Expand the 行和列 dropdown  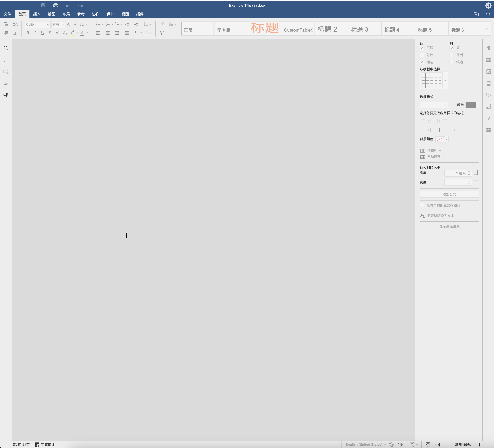click(x=430, y=151)
